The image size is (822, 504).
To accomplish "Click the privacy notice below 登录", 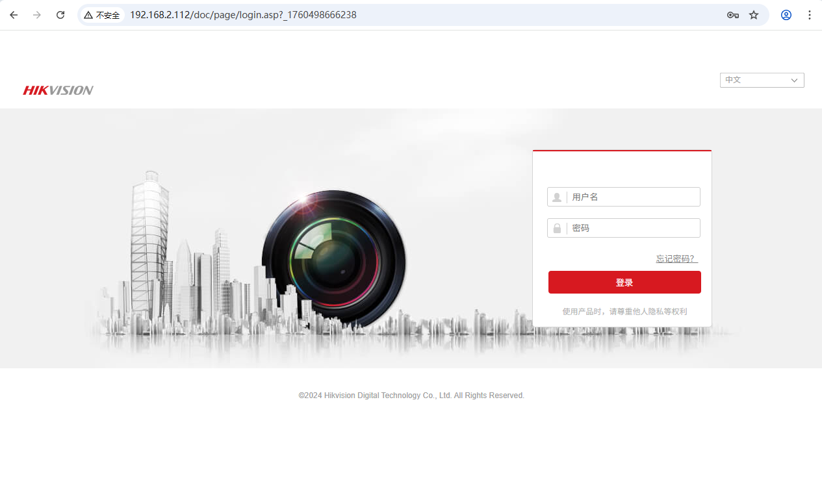I will click(x=624, y=312).
